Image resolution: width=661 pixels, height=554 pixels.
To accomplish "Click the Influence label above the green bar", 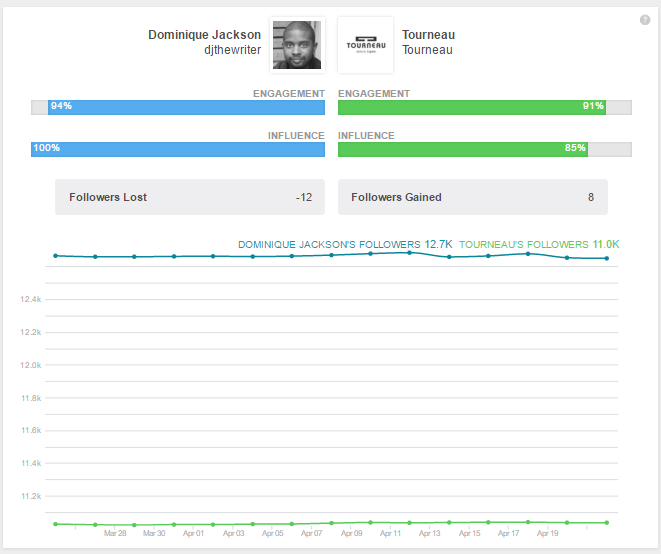I will 366,136.
